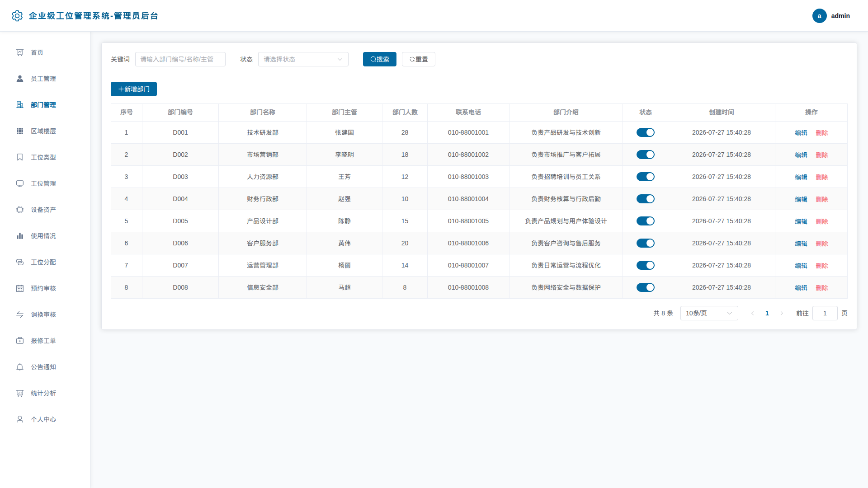Click 删除 link for 人力资源部 row
Viewport: 868px width, 488px height.
(x=821, y=177)
